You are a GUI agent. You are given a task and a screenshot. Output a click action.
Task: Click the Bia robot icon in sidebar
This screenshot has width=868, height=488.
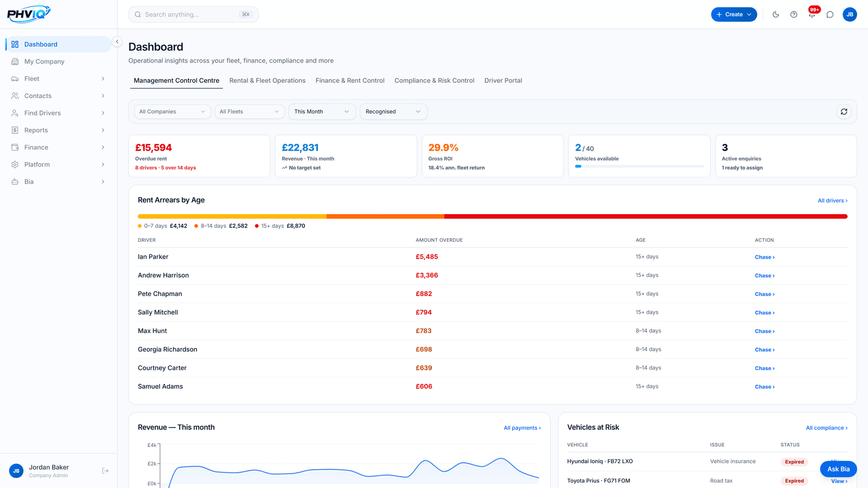[x=15, y=182]
